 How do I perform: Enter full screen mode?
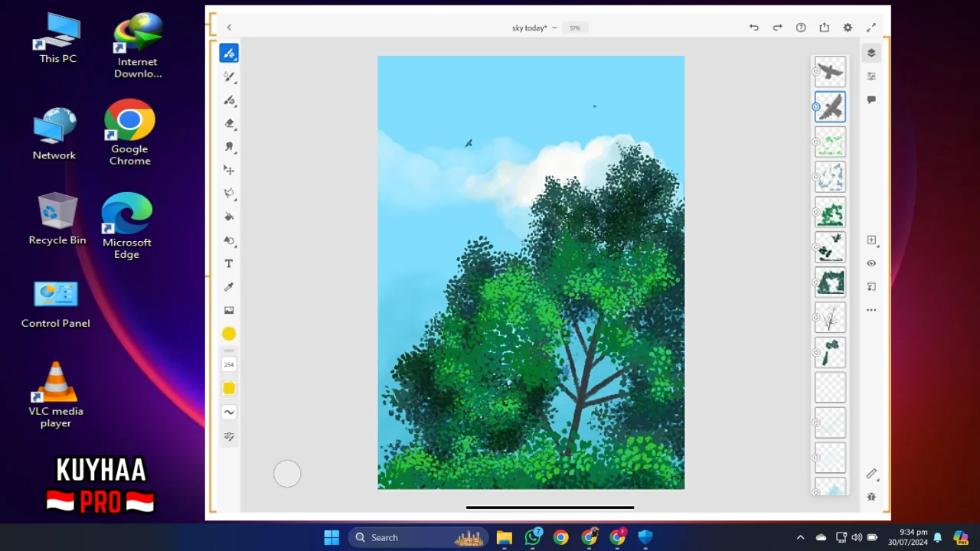[x=871, y=28]
